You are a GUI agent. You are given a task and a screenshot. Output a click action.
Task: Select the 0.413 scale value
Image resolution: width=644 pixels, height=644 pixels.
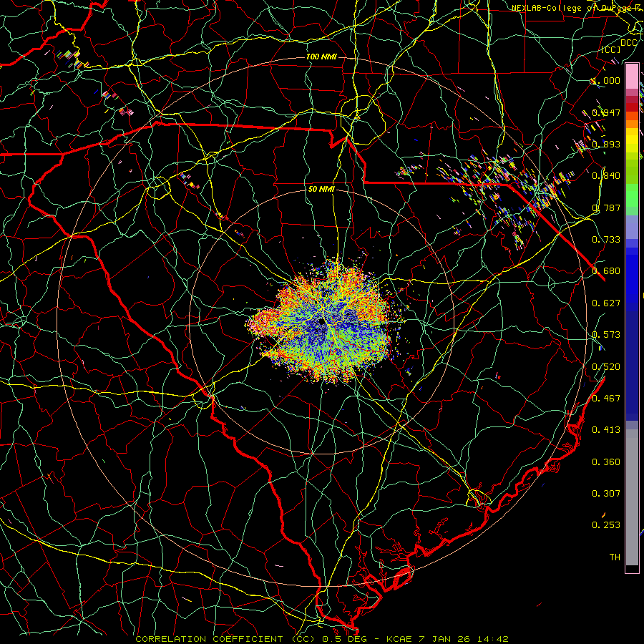(606, 430)
